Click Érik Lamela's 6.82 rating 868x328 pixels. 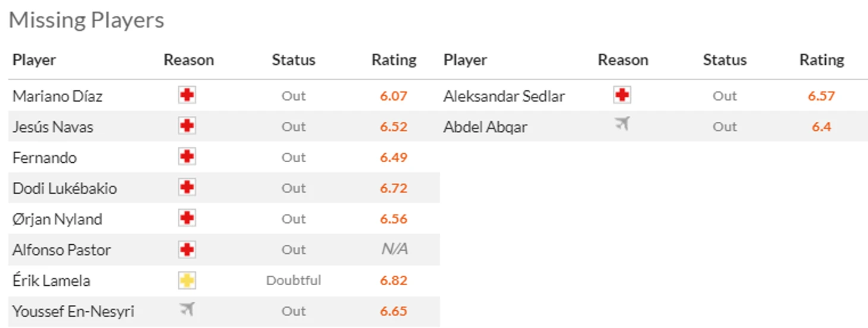[x=394, y=280]
